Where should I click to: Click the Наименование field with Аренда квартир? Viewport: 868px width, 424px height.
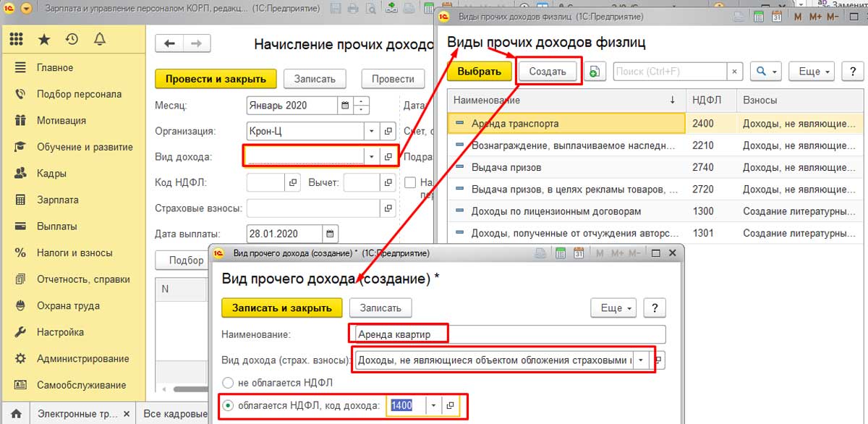(x=506, y=334)
